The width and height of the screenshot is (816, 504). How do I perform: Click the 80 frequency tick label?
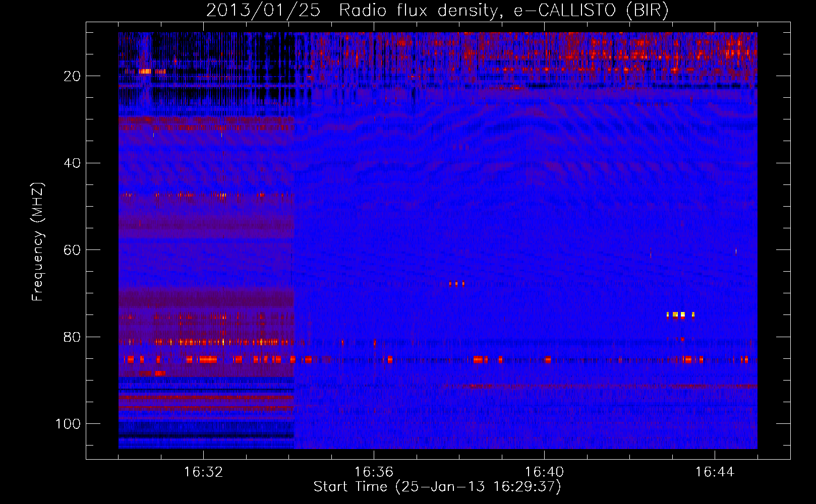pos(72,337)
